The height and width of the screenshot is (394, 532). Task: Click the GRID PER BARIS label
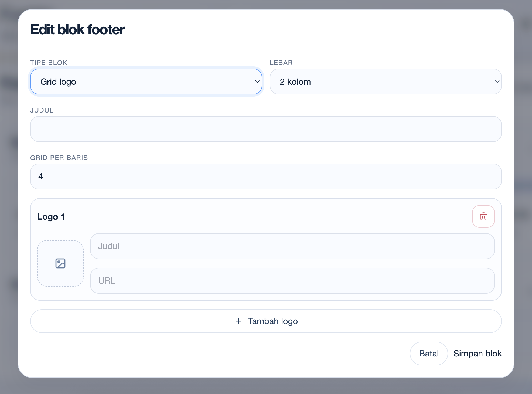coord(59,158)
